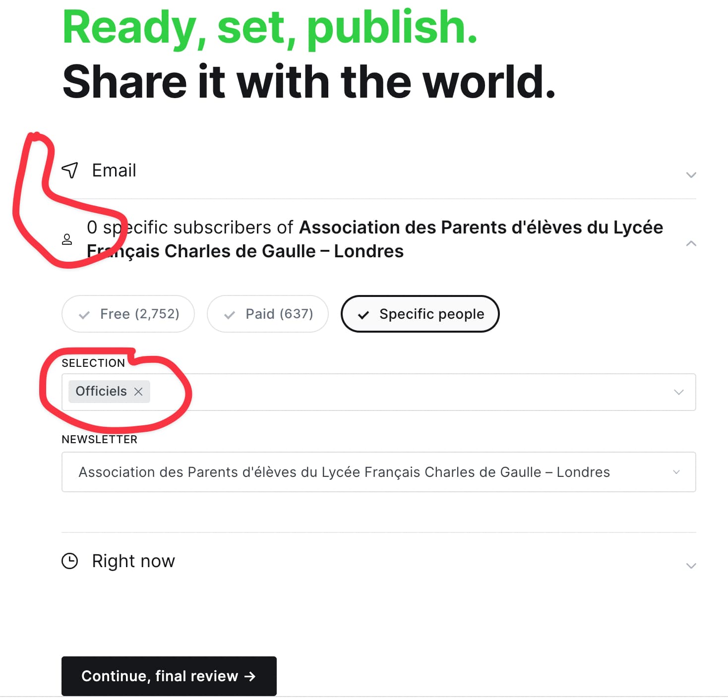Click the checkmark icon in Specific people
Image resolution: width=728 pixels, height=700 pixels.
pyautogui.click(x=364, y=315)
